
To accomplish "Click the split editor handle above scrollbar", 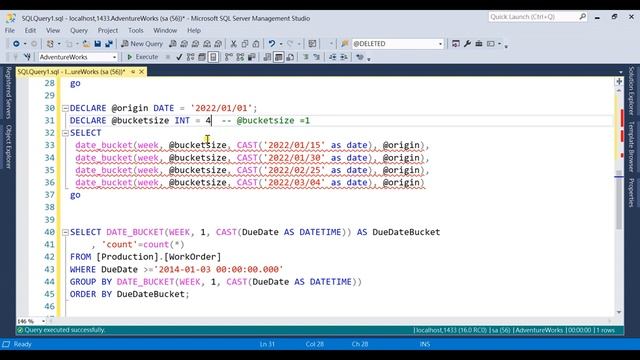I will (x=619, y=81).
